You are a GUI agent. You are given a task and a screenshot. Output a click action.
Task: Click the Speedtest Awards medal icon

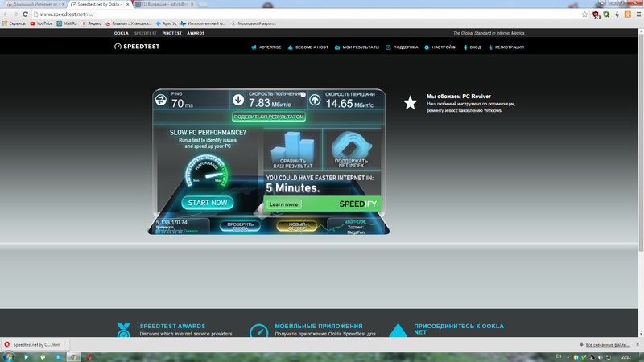(123, 331)
